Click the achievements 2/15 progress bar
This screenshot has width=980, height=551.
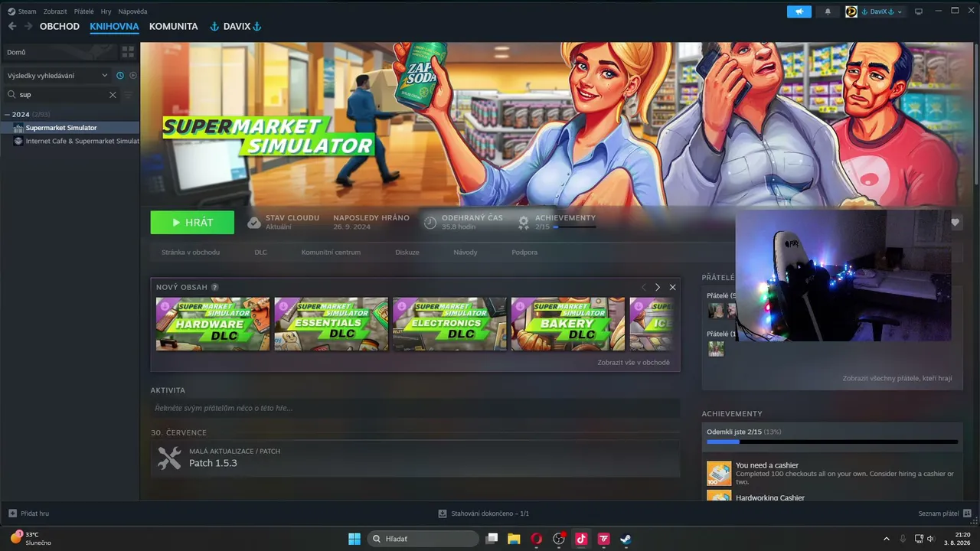point(574,227)
